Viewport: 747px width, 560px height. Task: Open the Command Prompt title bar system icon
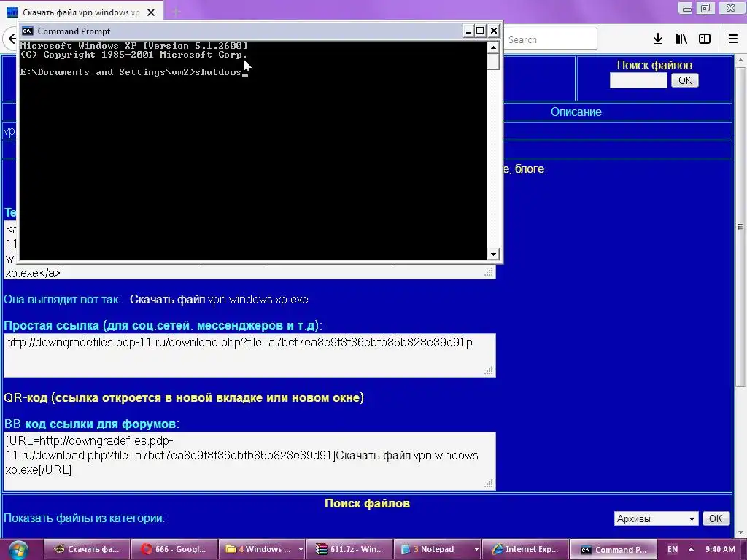[28, 31]
